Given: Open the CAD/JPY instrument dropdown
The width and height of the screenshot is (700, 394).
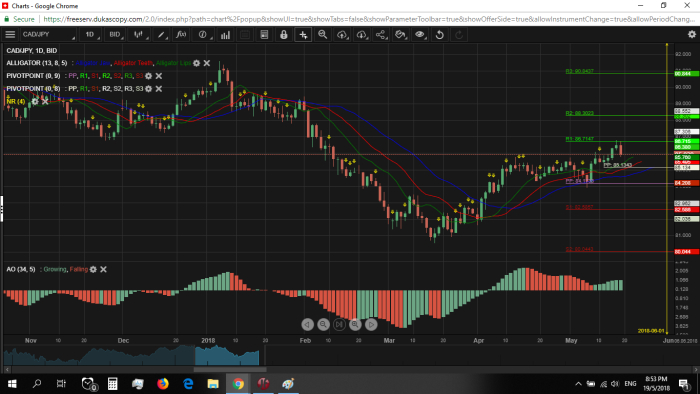Looking at the screenshot, I should click(x=48, y=34).
